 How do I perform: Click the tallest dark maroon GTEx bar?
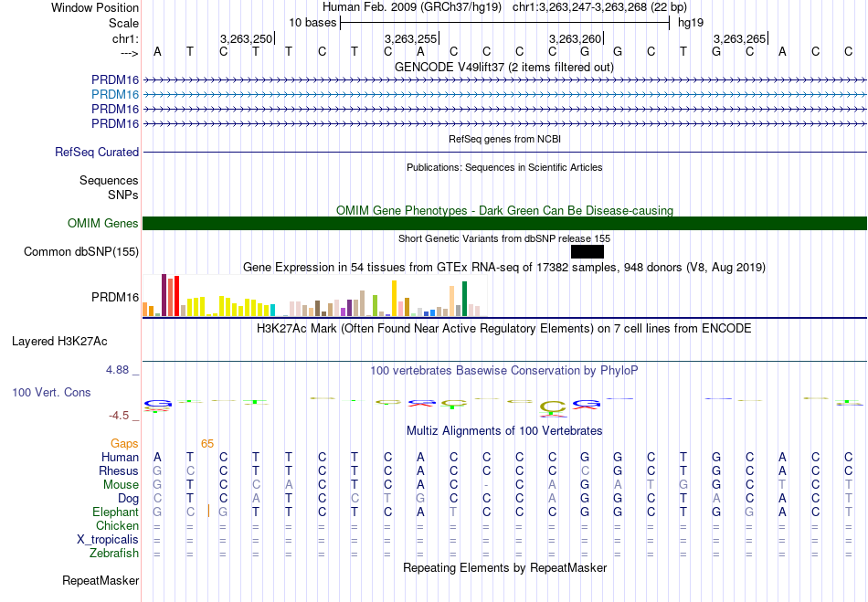click(x=164, y=295)
